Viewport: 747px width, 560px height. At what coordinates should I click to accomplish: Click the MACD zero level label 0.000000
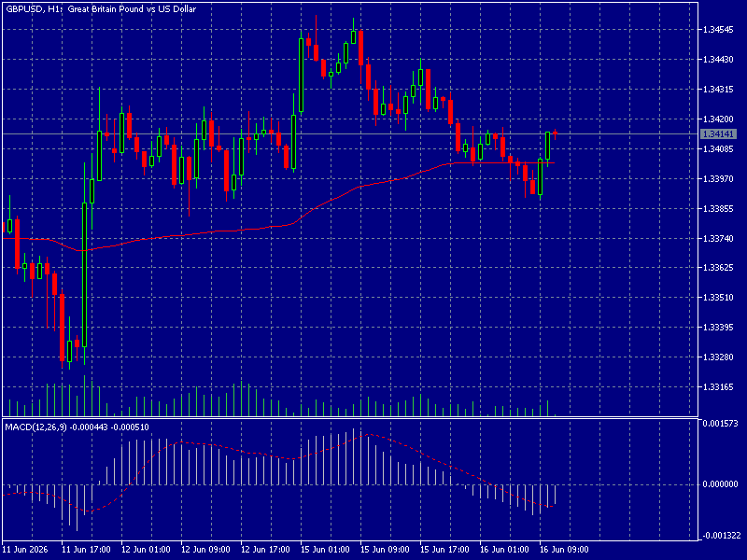[x=720, y=484]
